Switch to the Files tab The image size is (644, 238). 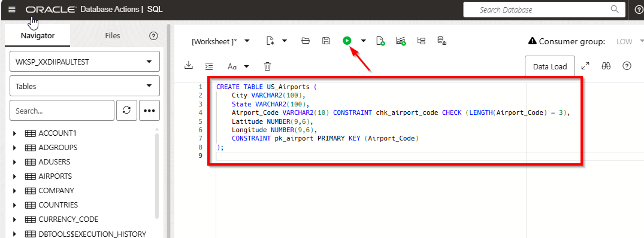pyautogui.click(x=113, y=36)
